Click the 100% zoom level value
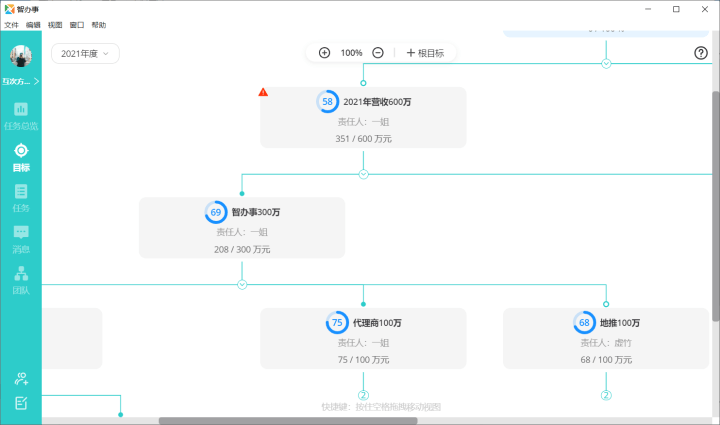The width and height of the screenshot is (720, 425). click(351, 53)
